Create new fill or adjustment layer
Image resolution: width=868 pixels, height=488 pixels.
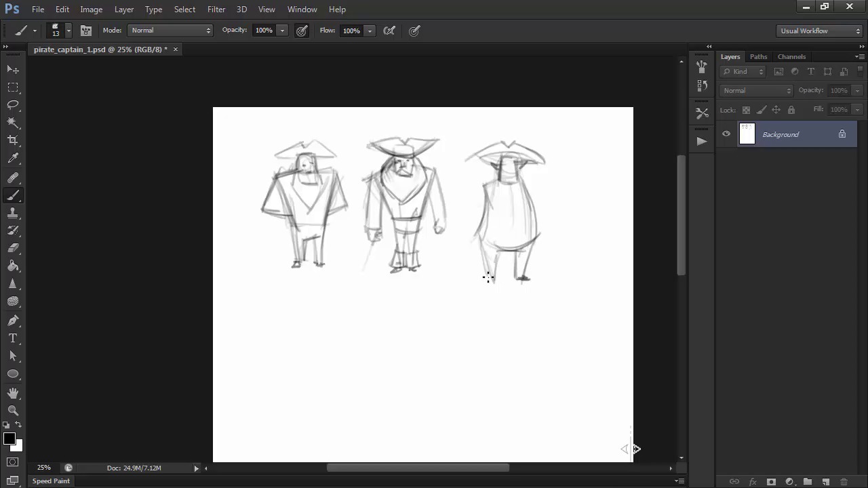click(789, 482)
